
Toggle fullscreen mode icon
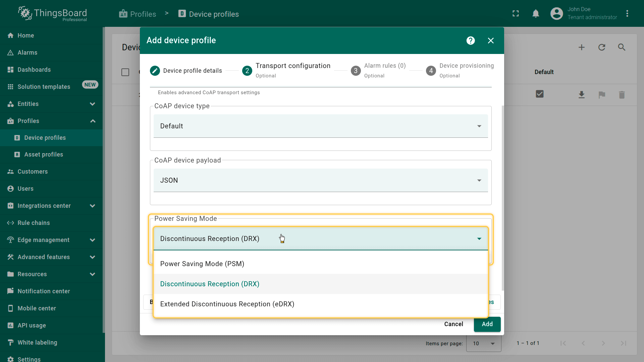click(516, 14)
